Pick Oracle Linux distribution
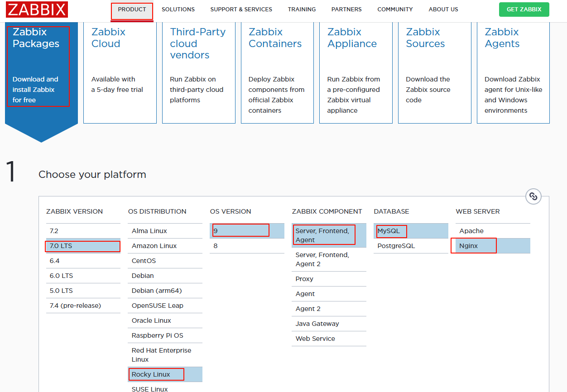 165,320
